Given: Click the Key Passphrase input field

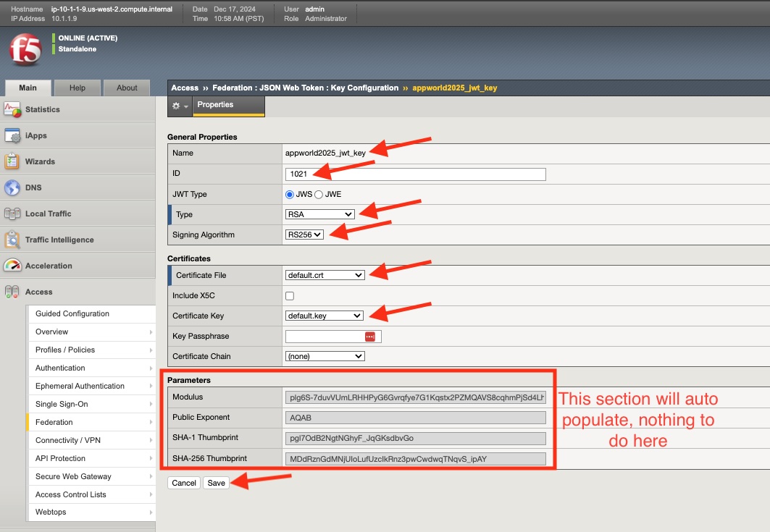Looking at the screenshot, I should click(x=333, y=336).
